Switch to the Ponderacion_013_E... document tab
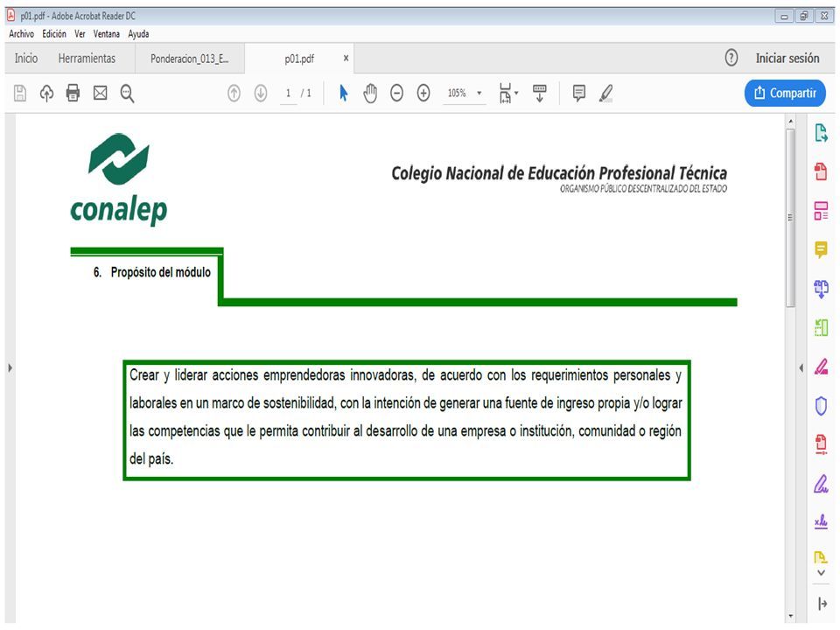 click(190, 59)
